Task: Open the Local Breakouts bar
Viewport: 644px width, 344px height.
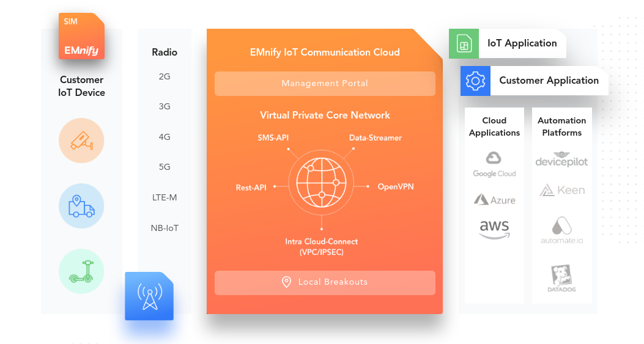Action: [325, 282]
